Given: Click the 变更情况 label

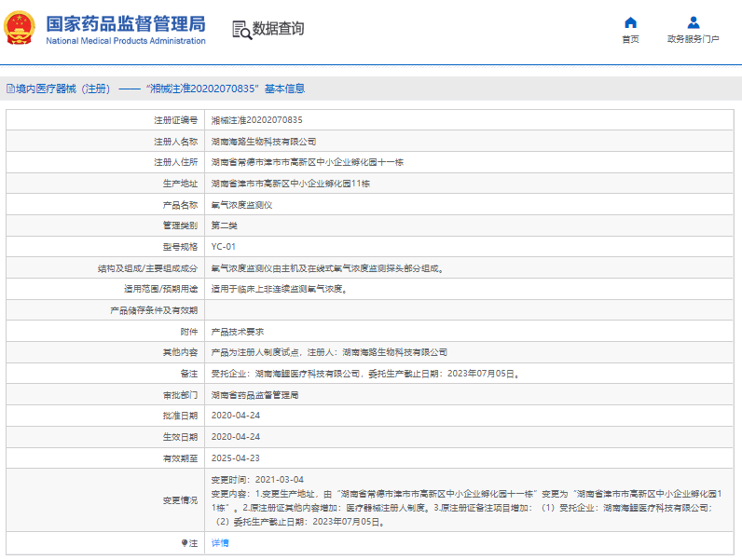Looking at the screenshot, I should (180, 500).
